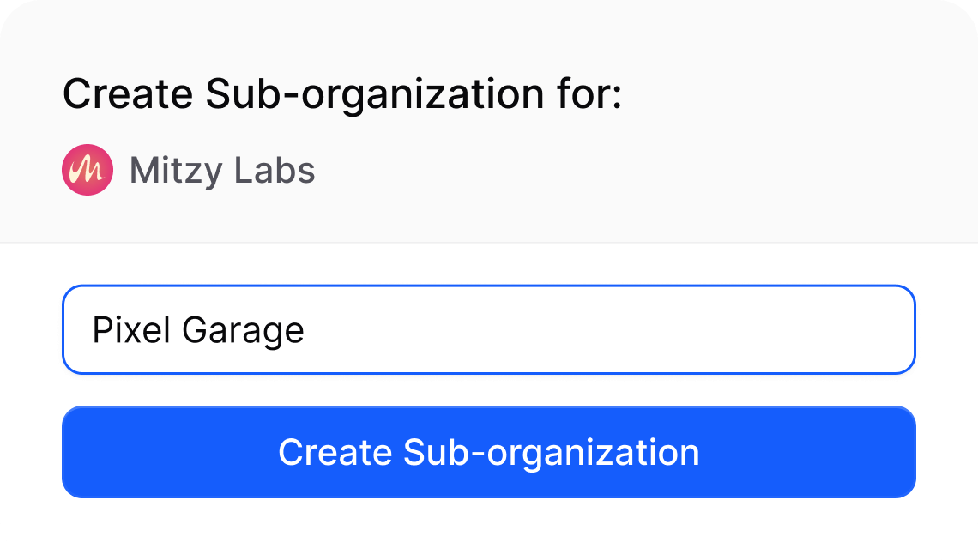Focus the sub-organization name input field

click(489, 329)
